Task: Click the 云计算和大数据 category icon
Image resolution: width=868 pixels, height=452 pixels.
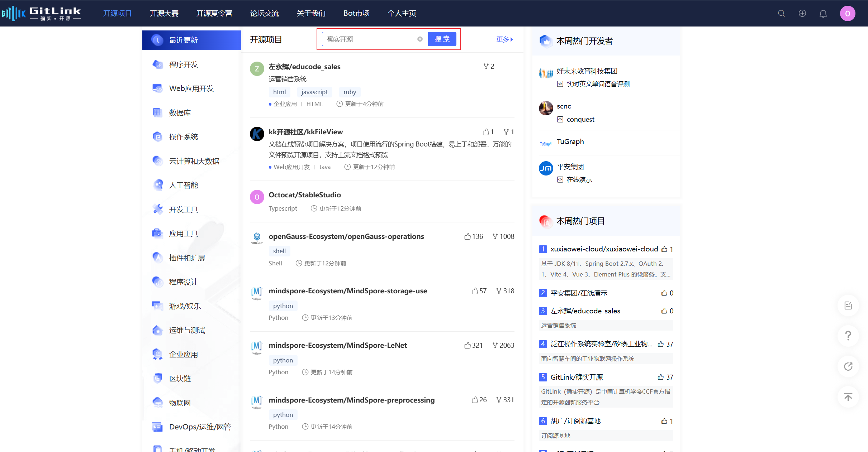Action: 157,161
